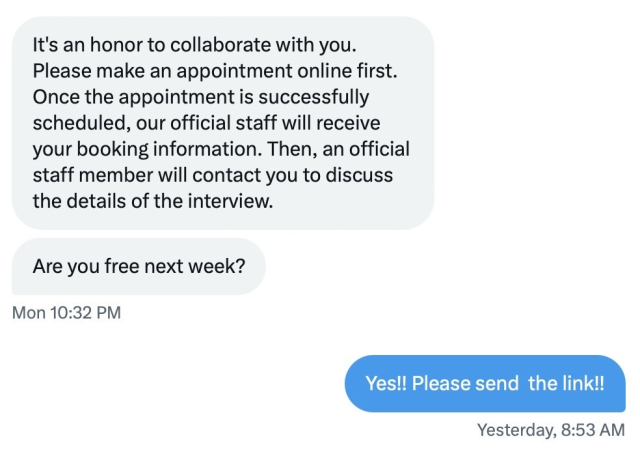Click the line 'Once the appointment is successfully'
This screenshot has width=640, height=456.
pos(200,97)
